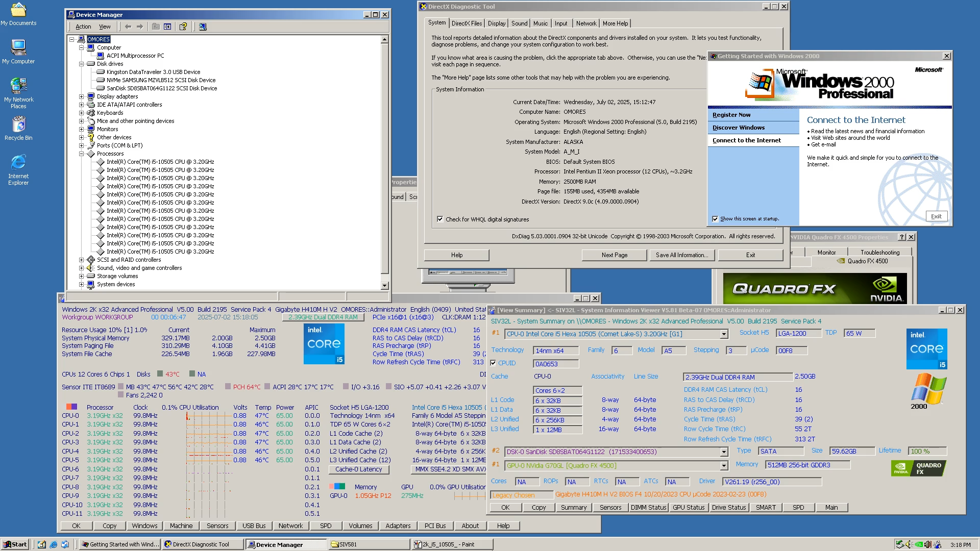Expand IDE ATA/ATAPI controllers node
Screen dimensions: 980x551
click(x=81, y=105)
